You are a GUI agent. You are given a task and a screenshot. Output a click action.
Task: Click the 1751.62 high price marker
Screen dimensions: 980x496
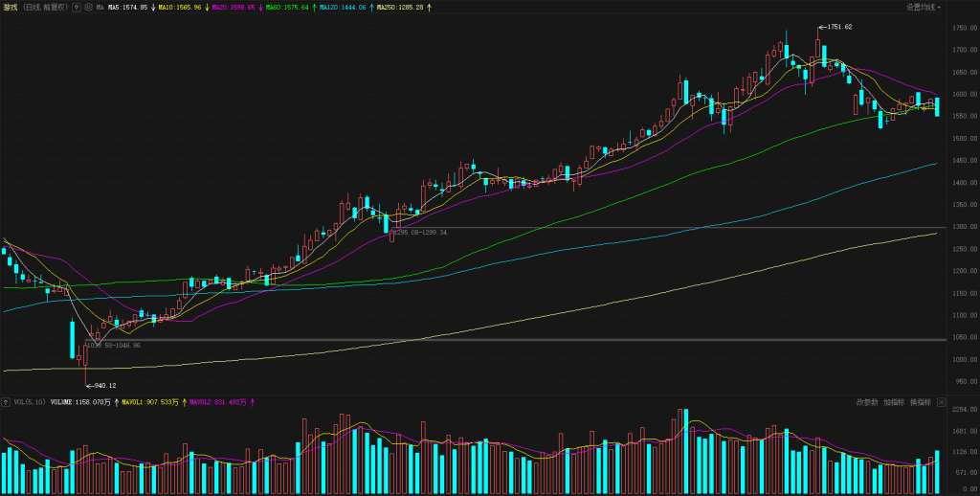[x=838, y=27]
